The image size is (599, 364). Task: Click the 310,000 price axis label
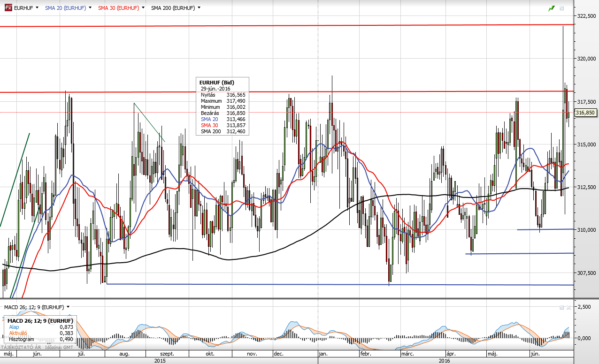587,229
